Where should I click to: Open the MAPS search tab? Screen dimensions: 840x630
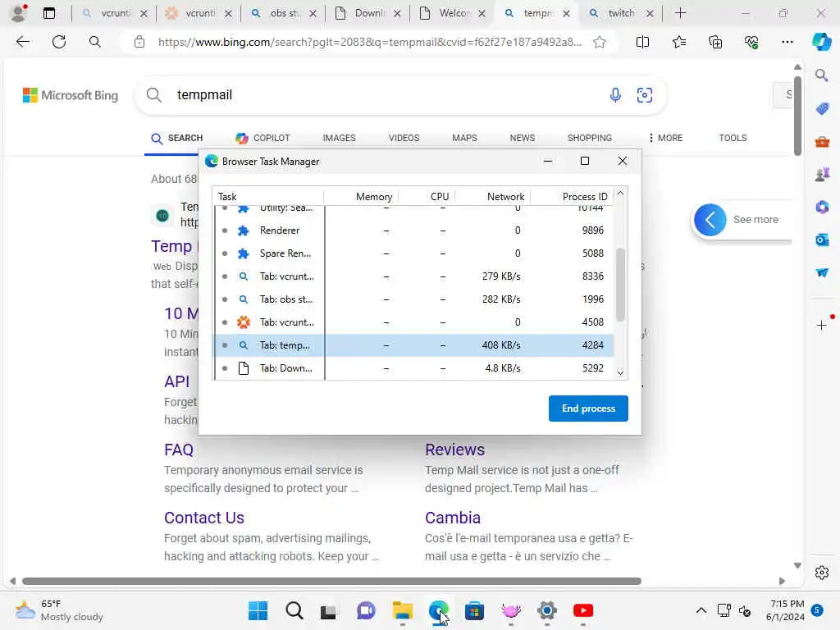[x=464, y=138]
